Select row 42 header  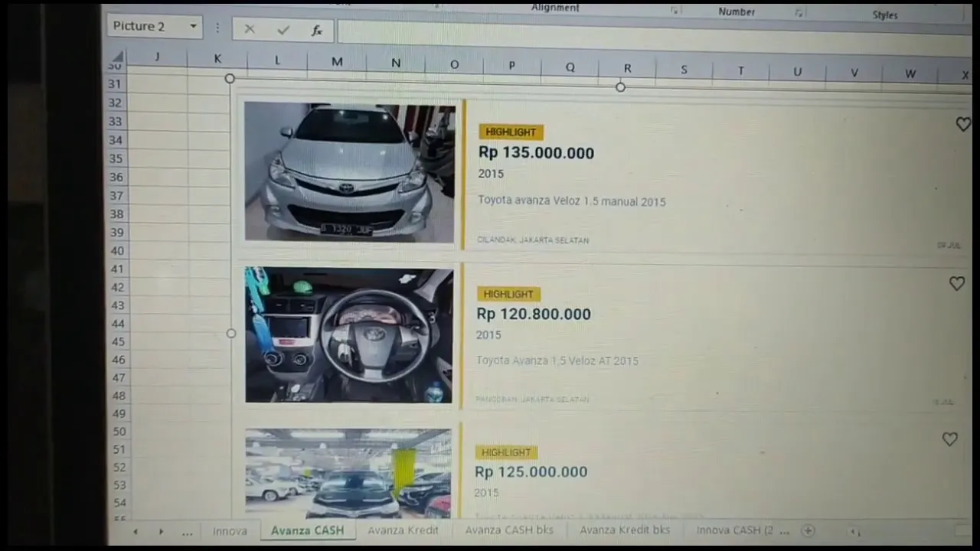tap(117, 287)
